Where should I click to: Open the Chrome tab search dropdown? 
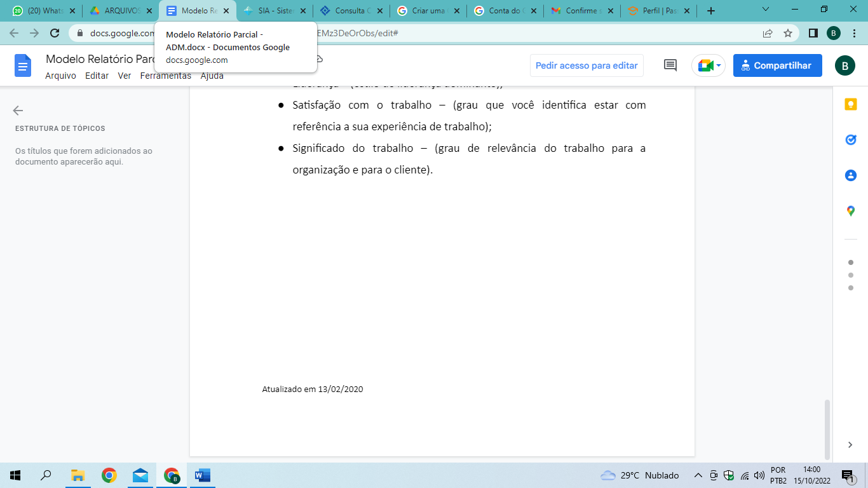tap(766, 10)
